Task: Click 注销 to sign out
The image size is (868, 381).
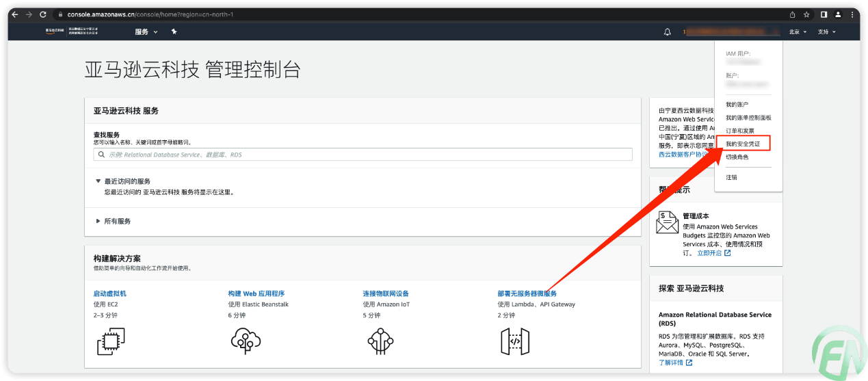Action: tap(731, 177)
